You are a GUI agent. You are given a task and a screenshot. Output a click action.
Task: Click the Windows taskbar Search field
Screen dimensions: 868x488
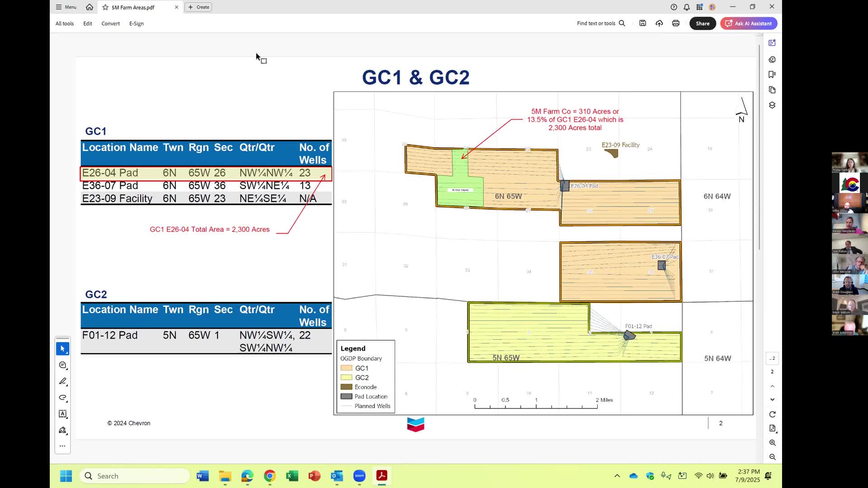click(x=135, y=476)
